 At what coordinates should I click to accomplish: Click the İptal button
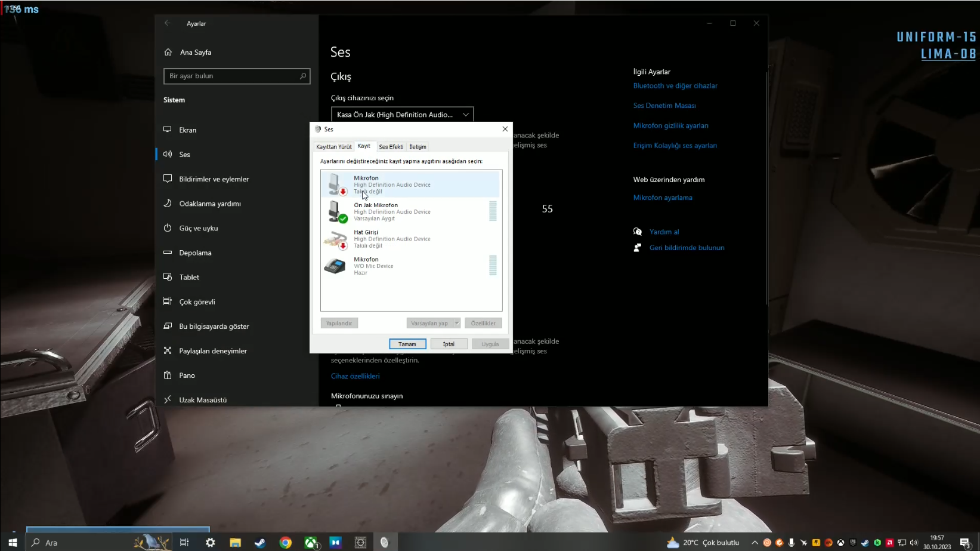[x=449, y=344]
